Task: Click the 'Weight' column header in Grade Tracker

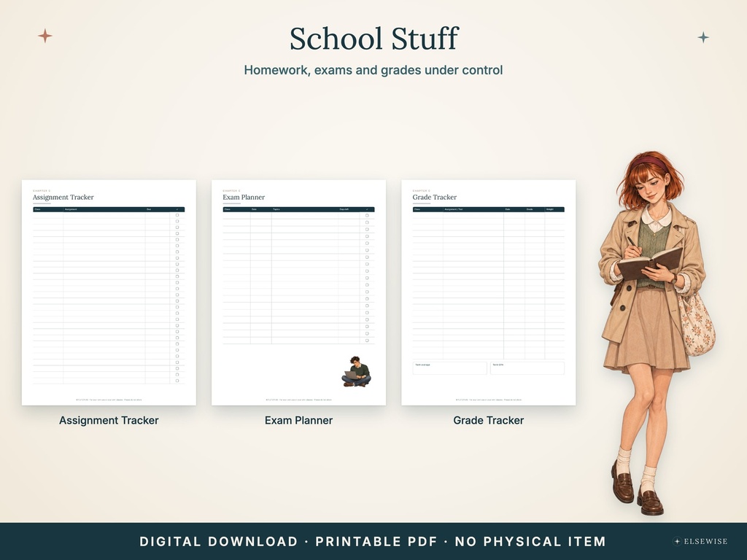Action: 550,209
